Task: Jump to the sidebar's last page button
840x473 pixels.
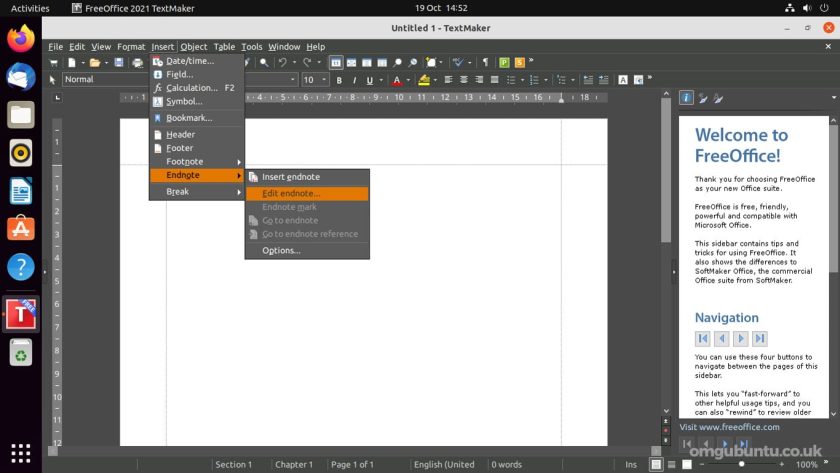Action: [760, 339]
